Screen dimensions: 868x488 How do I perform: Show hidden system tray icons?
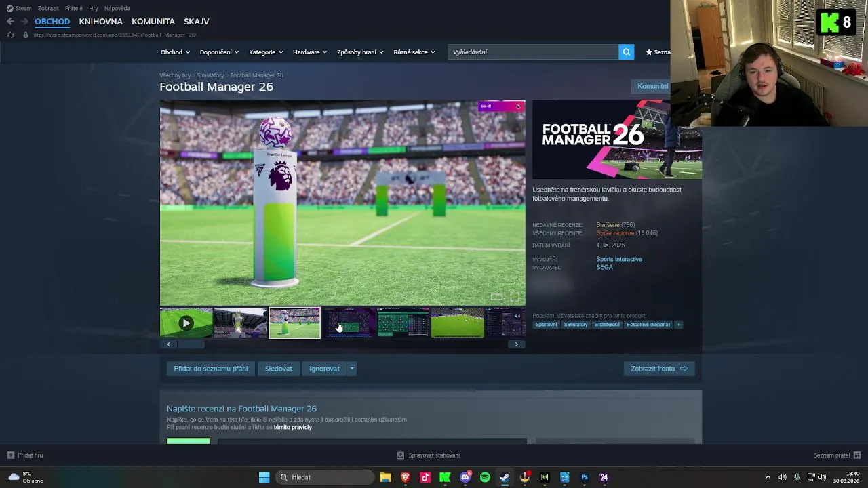pos(768,477)
